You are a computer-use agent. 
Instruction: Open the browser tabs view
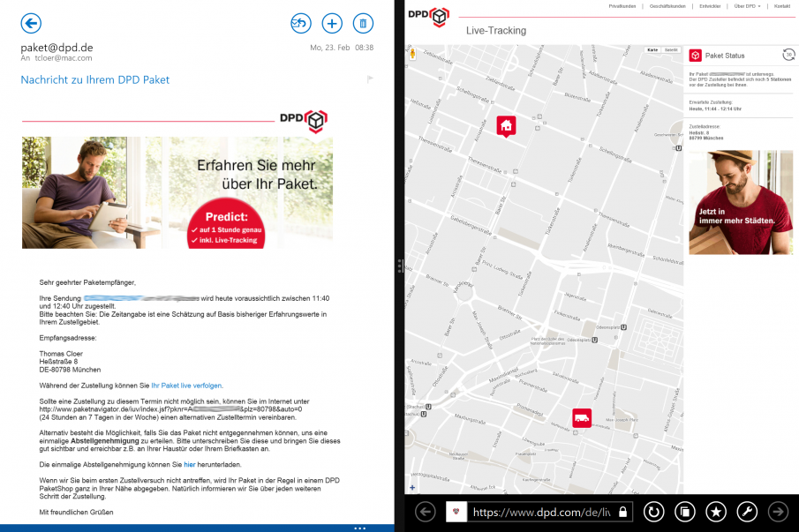coord(685,512)
